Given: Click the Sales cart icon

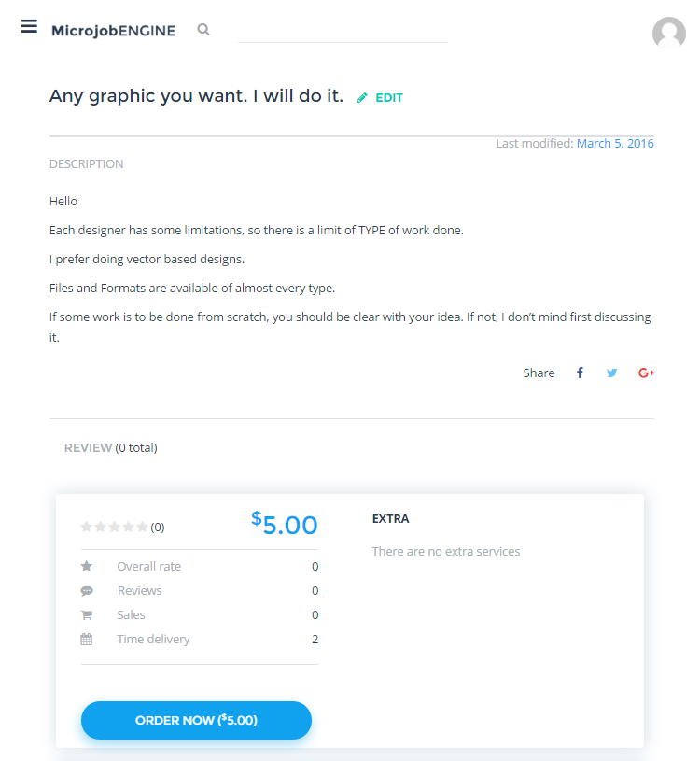Looking at the screenshot, I should click(x=87, y=615).
